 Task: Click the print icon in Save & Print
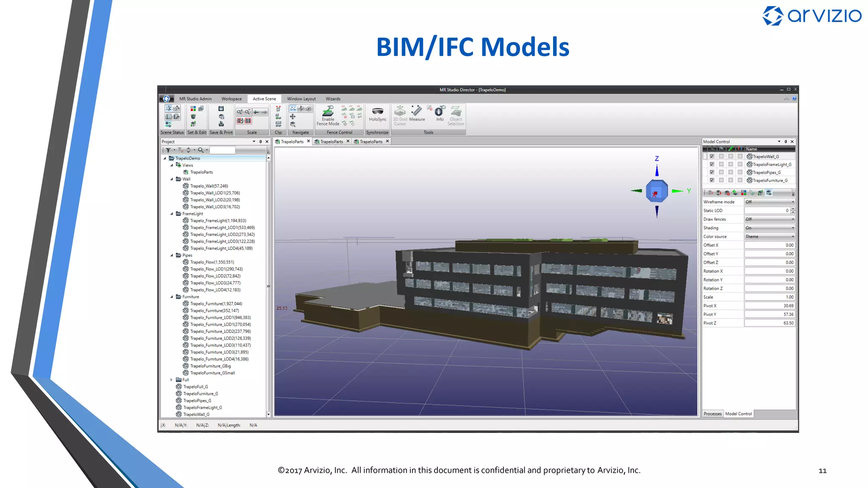[x=221, y=124]
